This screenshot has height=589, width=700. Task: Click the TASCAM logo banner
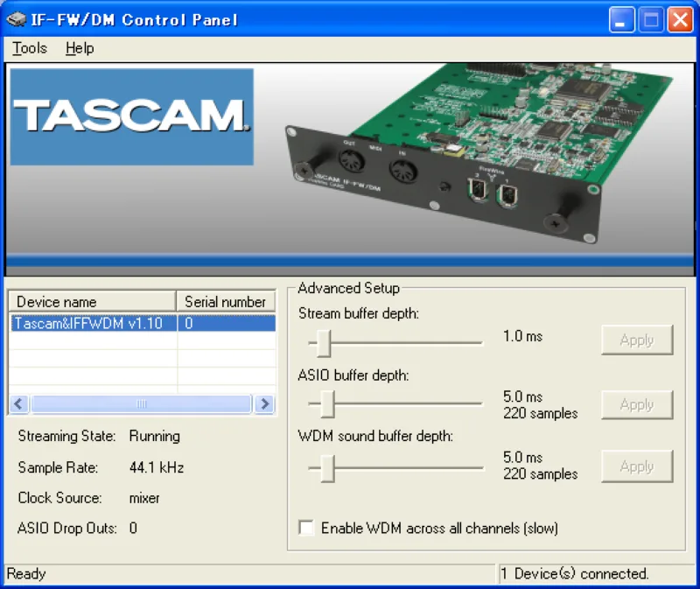(132, 116)
